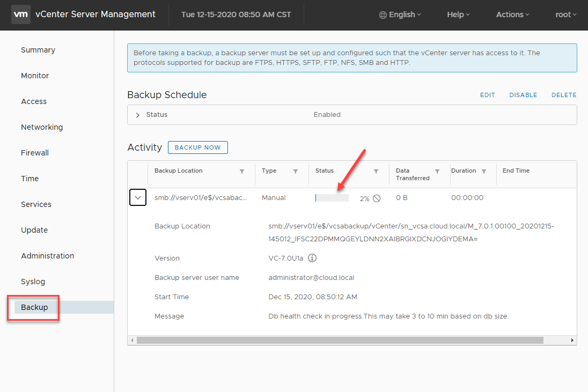
Task: Click the administrator@cloud.local user name value
Action: pyautogui.click(x=311, y=278)
